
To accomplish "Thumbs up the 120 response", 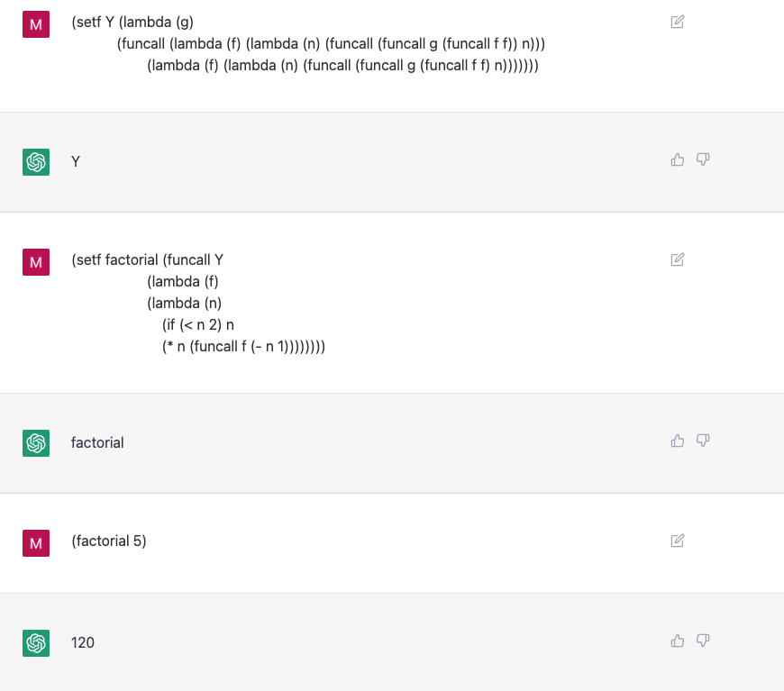I will tap(678, 641).
